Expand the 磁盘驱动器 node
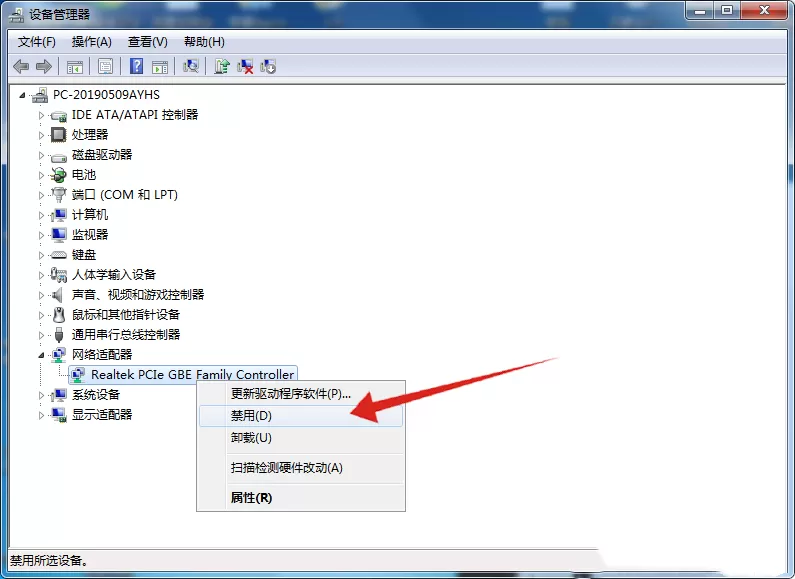The height and width of the screenshot is (579, 795). point(41,155)
